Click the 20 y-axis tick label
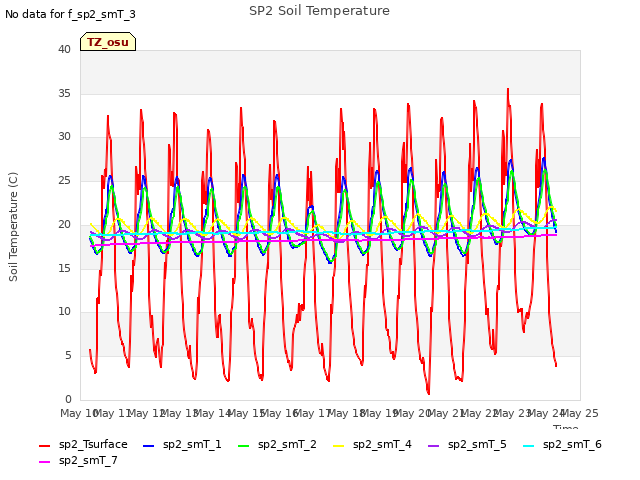The image size is (640, 480). pos(64,224)
